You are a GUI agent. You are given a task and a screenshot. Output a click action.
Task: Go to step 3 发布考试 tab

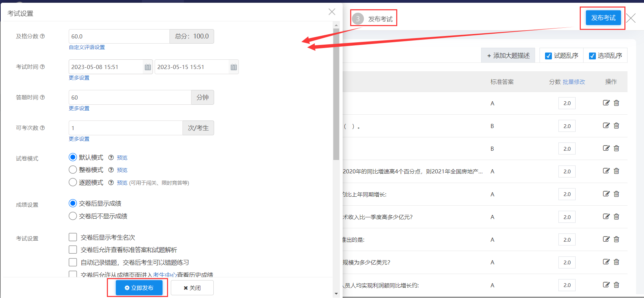(x=374, y=19)
